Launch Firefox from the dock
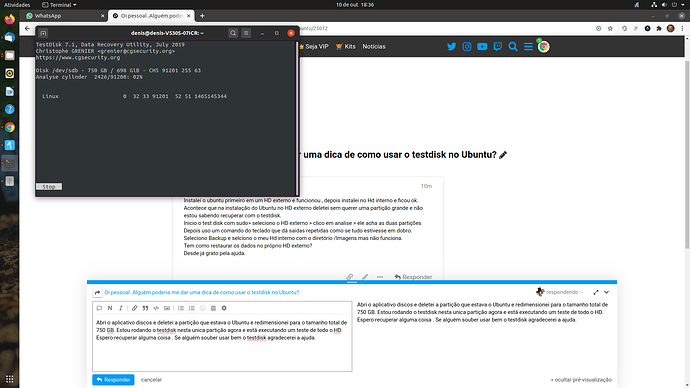690x388 pixels. [x=9, y=19]
